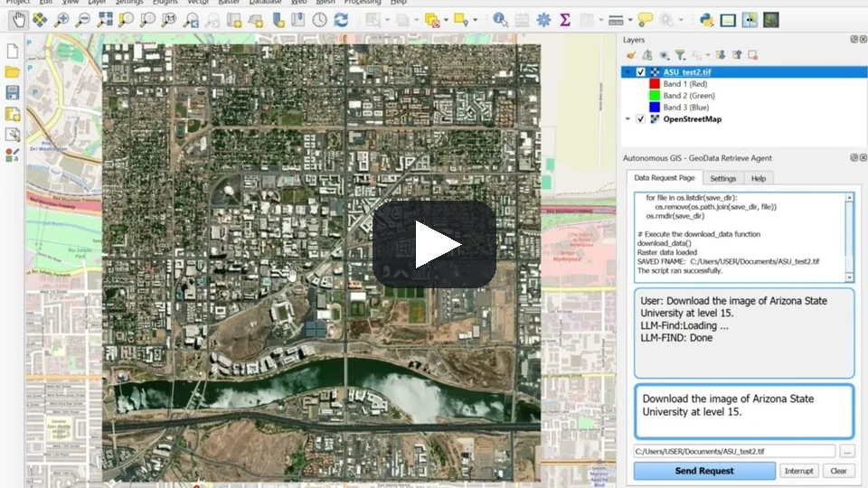868x488 pixels.
Task: Switch to Data Request Page tab
Action: 665,178
